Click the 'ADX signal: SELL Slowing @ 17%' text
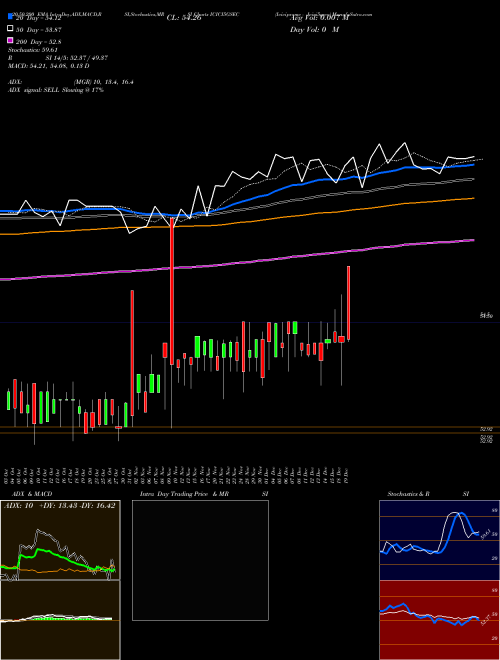The width and height of the screenshot is (500, 660). [x=56, y=90]
